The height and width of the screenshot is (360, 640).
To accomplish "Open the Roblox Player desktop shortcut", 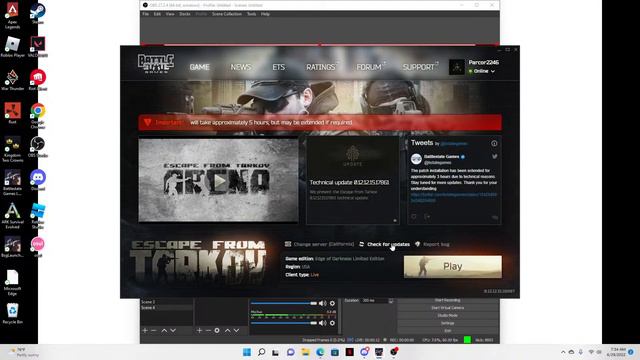I will 12,46.
